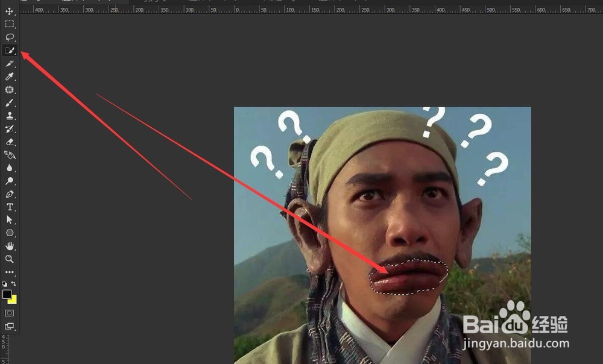Open the Edit Toolbar three-dots menu
603x364 pixels.
9,272
